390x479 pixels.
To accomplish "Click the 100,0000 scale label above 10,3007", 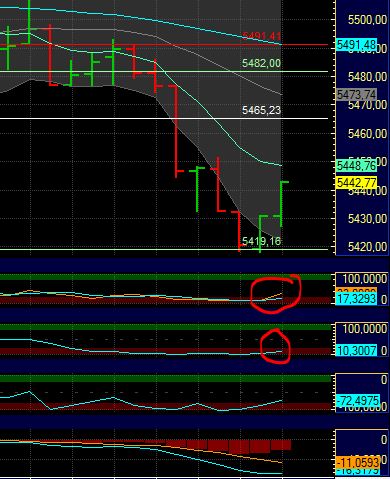I will coord(365,329).
